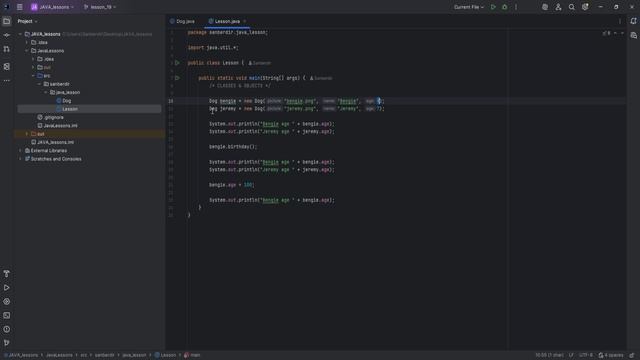Open LF line separator selector

pos(571,355)
